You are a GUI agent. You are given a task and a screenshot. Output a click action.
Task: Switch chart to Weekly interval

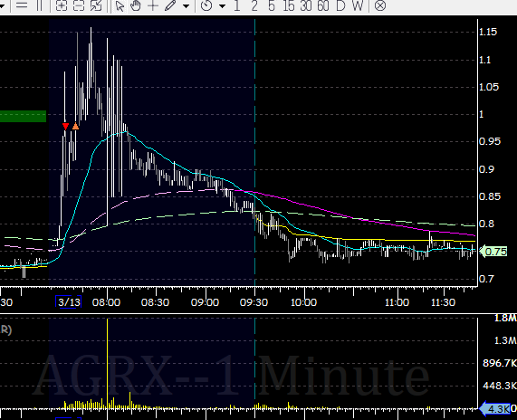[358, 6]
